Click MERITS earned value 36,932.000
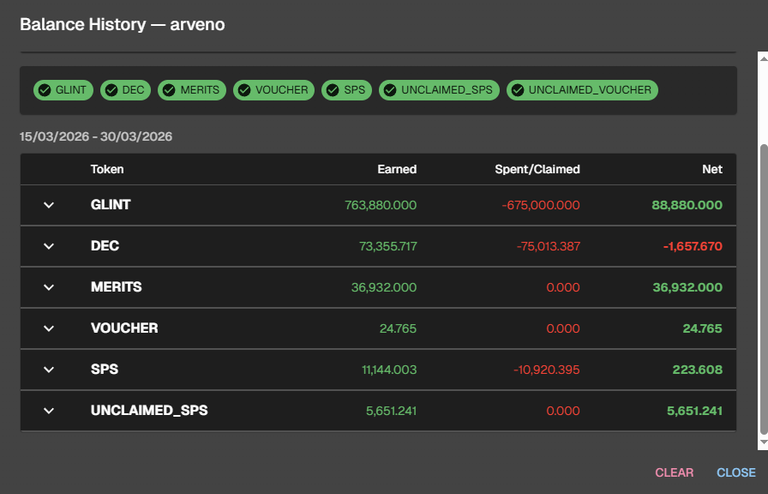 pos(384,287)
